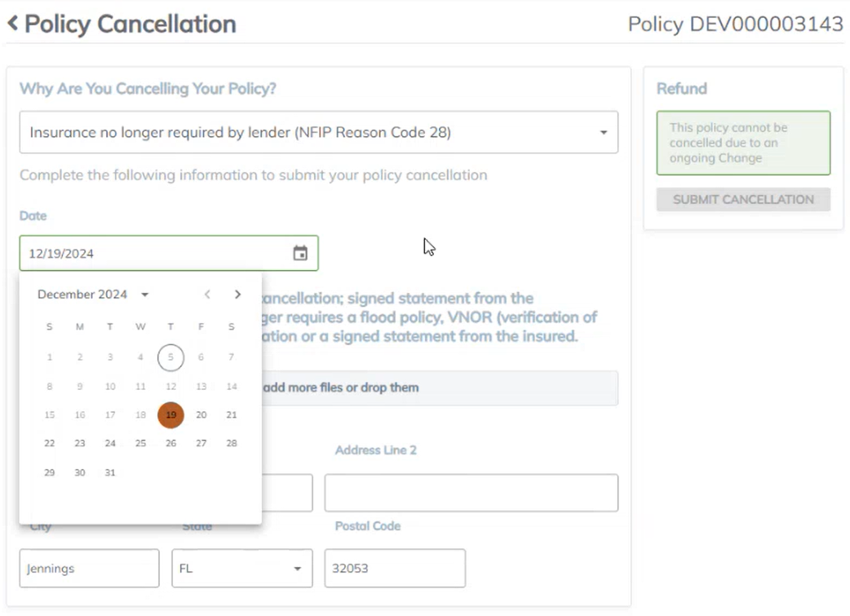Click the add more files upload area
This screenshot has height=616, width=850.
point(437,388)
